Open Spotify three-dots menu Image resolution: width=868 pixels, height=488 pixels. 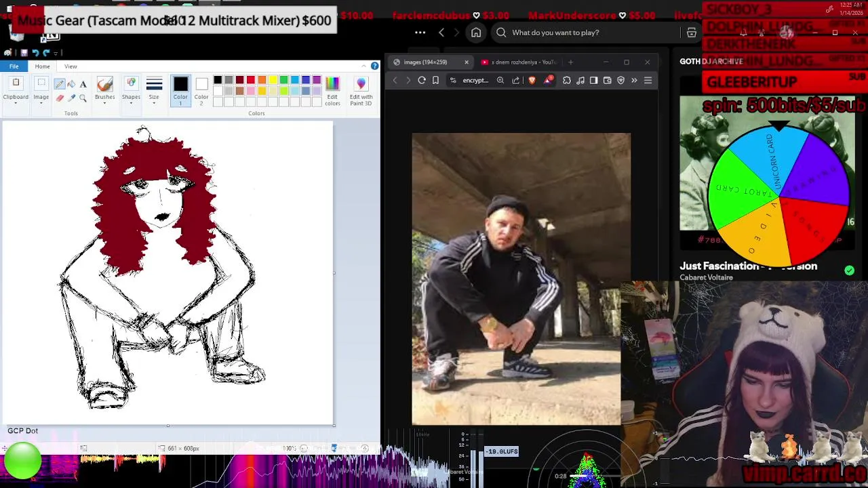click(420, 33)
